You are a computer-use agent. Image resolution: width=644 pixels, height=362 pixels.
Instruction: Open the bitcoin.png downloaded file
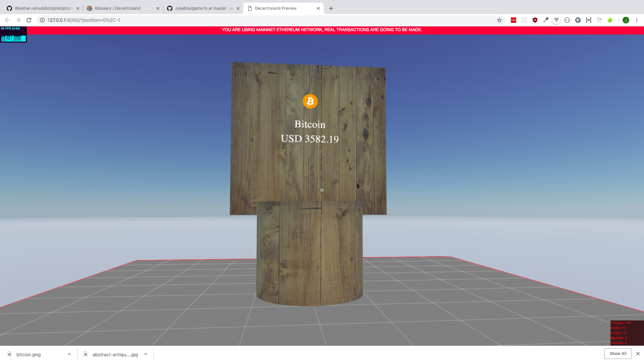(x=29, y=354)
